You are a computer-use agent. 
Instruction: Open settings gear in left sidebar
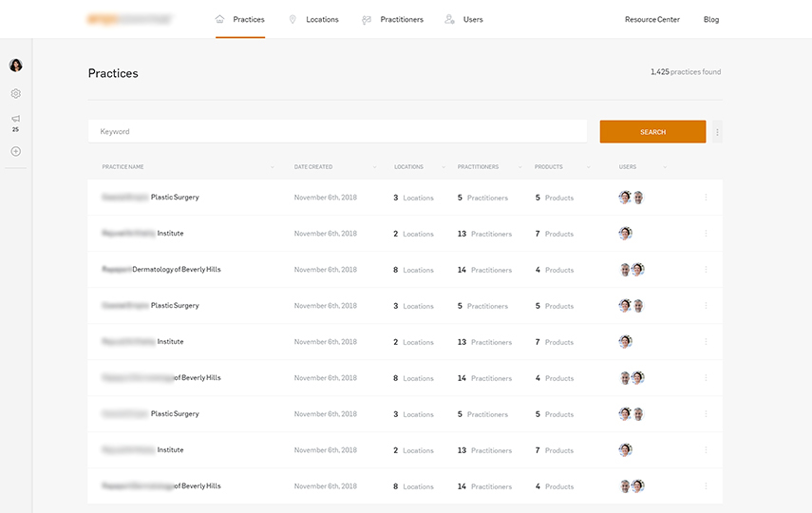click(16, 94)
